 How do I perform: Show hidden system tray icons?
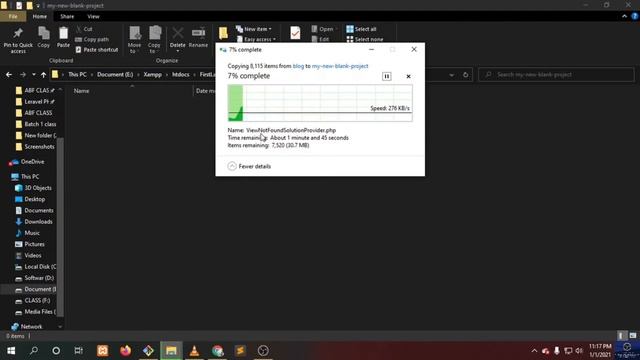[534, 351]
